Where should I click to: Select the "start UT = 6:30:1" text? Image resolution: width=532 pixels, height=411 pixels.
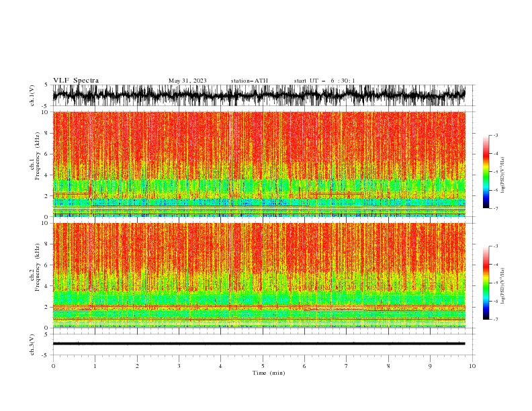click(x=324, y=81)
